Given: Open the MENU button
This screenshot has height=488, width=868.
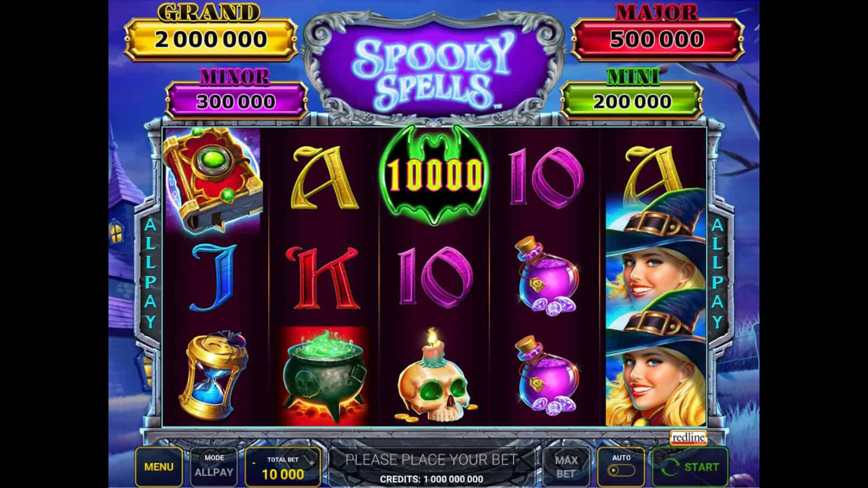Looking at the screenshot, I should (x=159, y=467).
